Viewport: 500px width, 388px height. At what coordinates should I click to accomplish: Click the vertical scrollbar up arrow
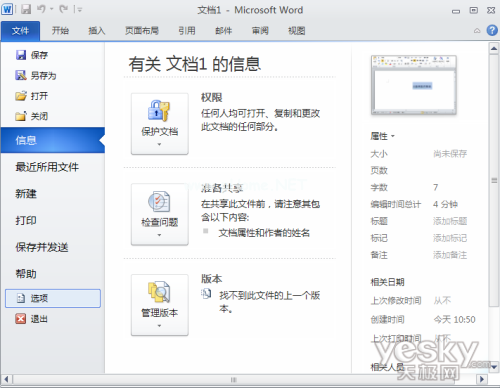pyautogui.click(x=494, y=49)
